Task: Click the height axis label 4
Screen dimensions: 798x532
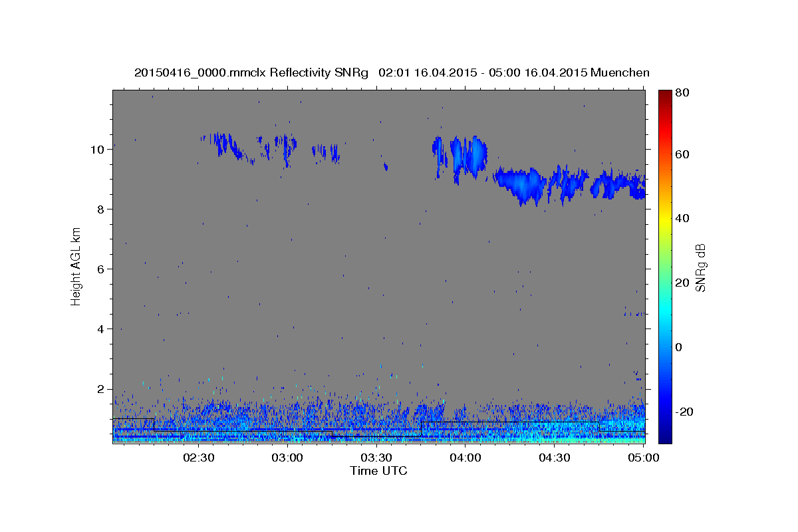Action: coord(100,329)
